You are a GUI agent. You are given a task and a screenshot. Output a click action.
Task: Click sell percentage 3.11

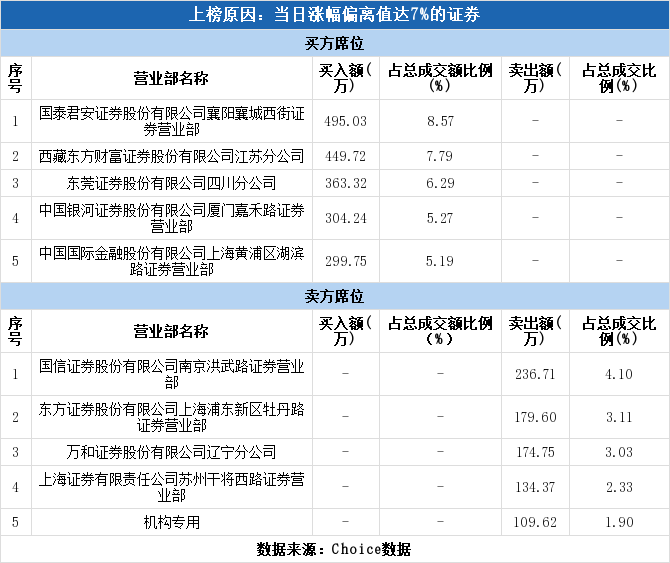tap(619, 417)
